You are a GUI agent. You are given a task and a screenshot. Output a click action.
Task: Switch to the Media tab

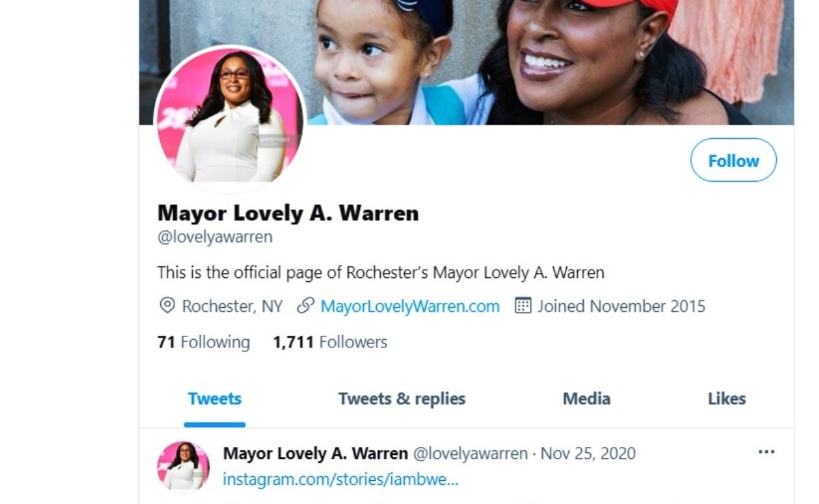587,398
